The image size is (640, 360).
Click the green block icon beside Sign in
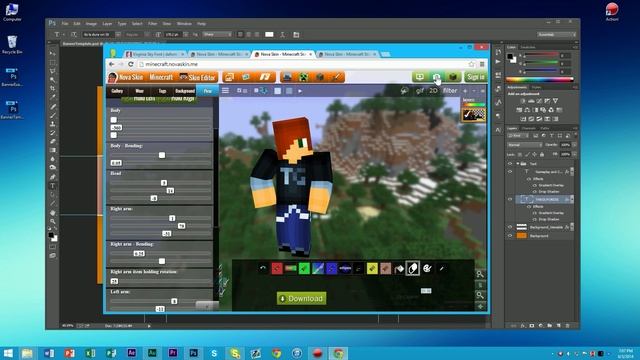[453, 77]
